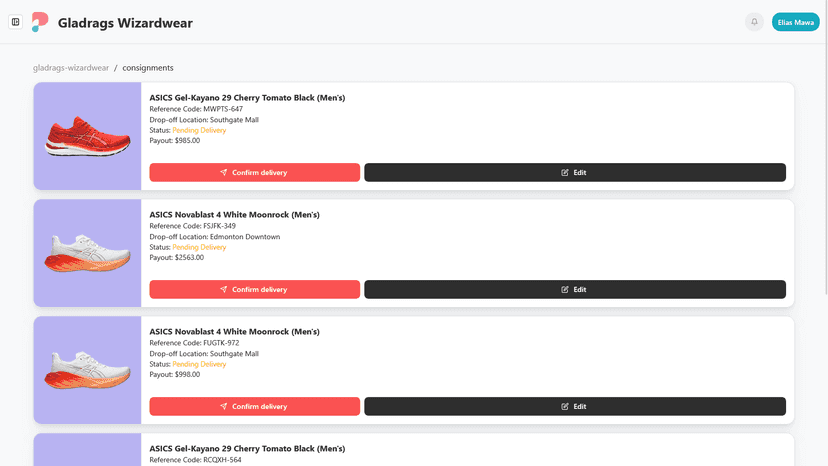Go to gladrags-wizardwear breadcrumb link
The width and height of the screenshot is (828, 466).
71,68
